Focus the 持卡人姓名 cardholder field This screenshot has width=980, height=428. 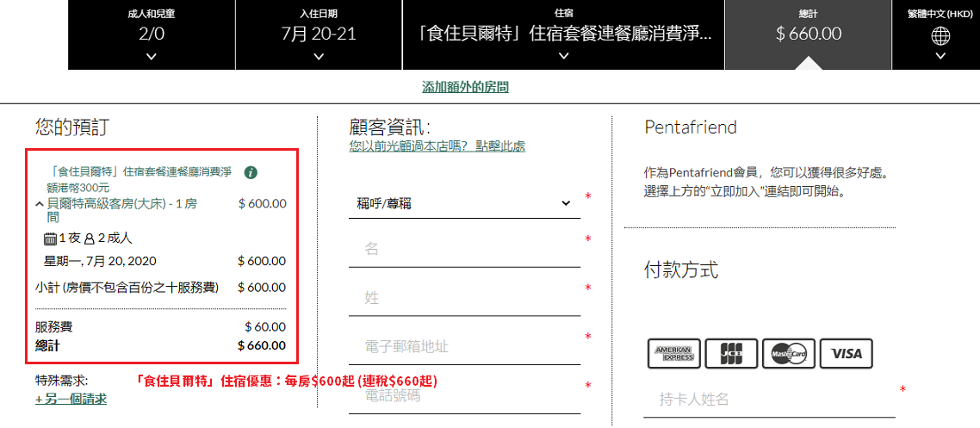pos(769,400)
